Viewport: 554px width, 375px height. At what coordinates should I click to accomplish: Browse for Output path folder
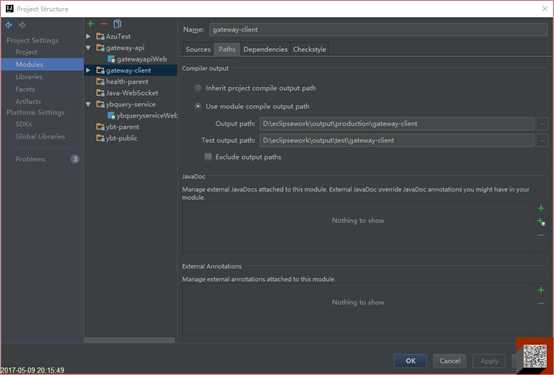coord(541,124)
